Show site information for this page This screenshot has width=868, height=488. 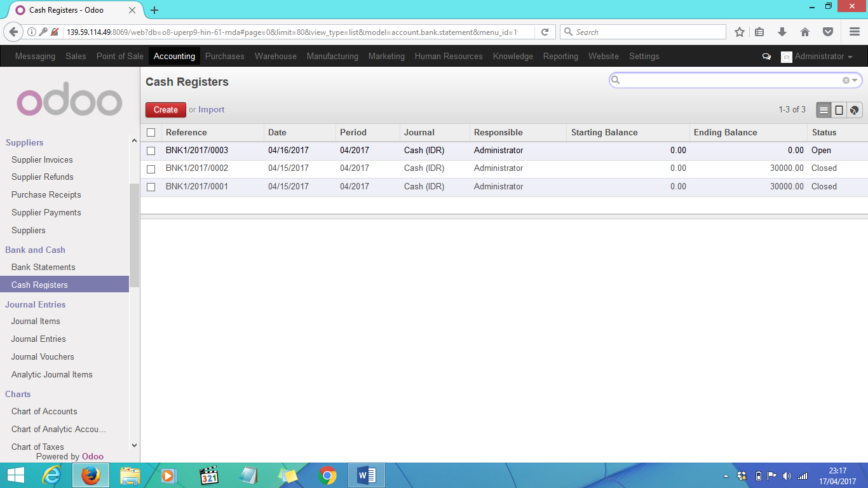(x=32, y=32)
